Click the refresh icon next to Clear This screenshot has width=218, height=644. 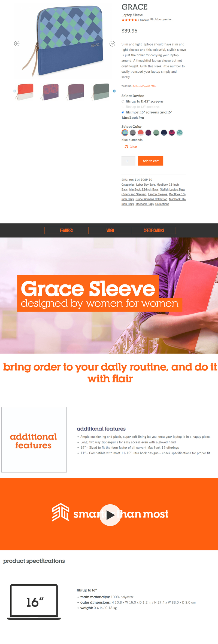[x=126, y=147]
